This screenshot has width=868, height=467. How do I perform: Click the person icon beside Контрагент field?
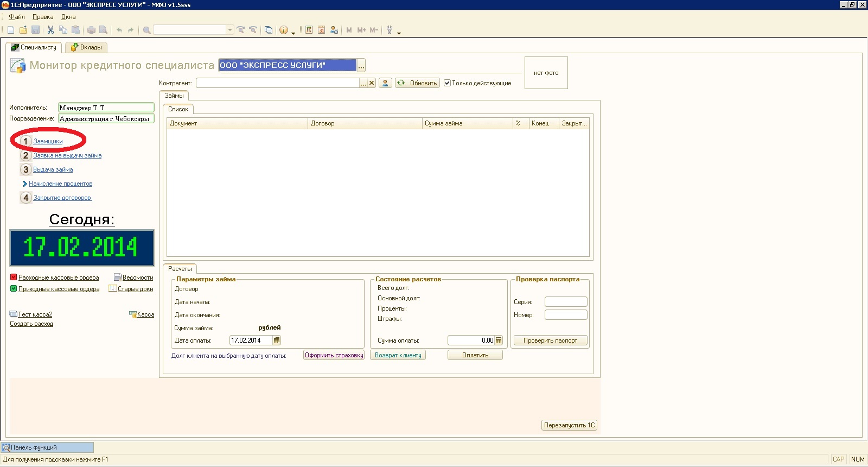(385, 83)
